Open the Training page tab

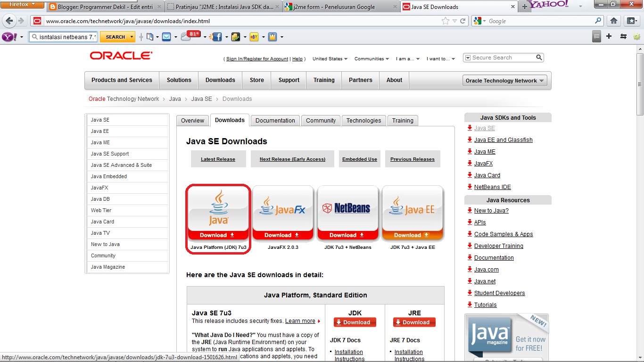tap(403, 121)
